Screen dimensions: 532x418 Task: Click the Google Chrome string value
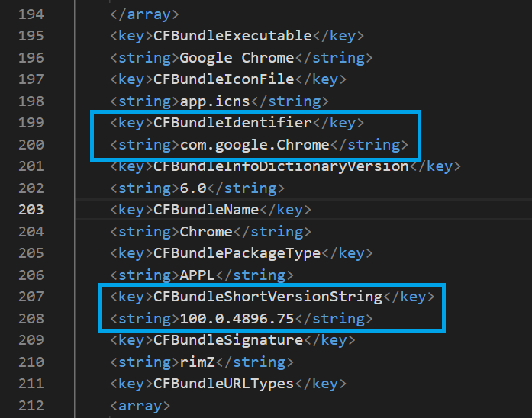point(237,58)
